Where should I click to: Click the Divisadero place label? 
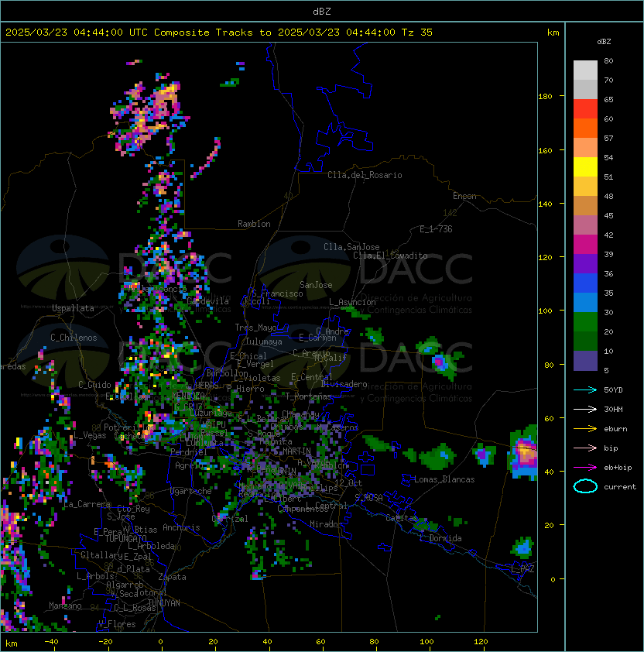pyautogui.click(x=344, y=384)
